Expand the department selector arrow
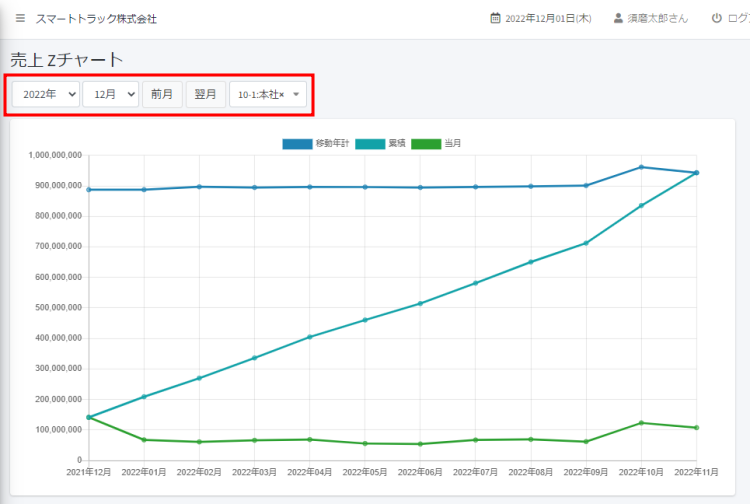750x504 pixels. 296,95
